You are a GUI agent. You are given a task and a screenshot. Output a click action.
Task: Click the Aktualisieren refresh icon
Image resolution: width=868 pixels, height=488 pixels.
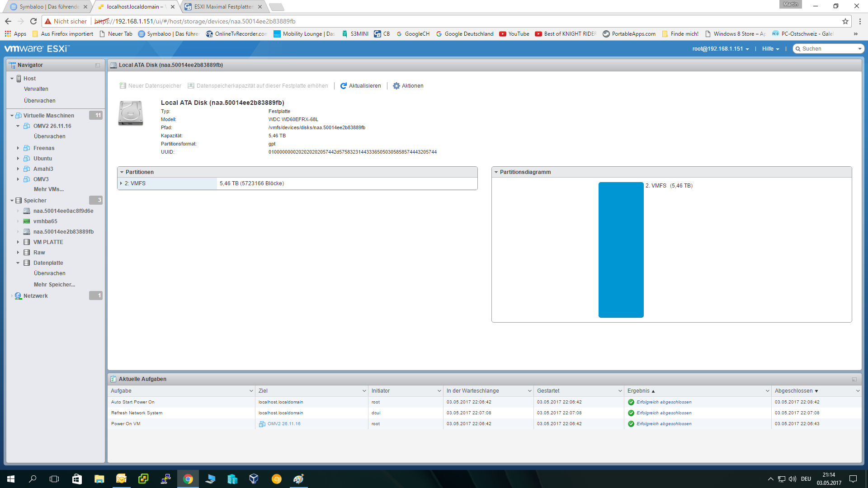coord(344,86)
